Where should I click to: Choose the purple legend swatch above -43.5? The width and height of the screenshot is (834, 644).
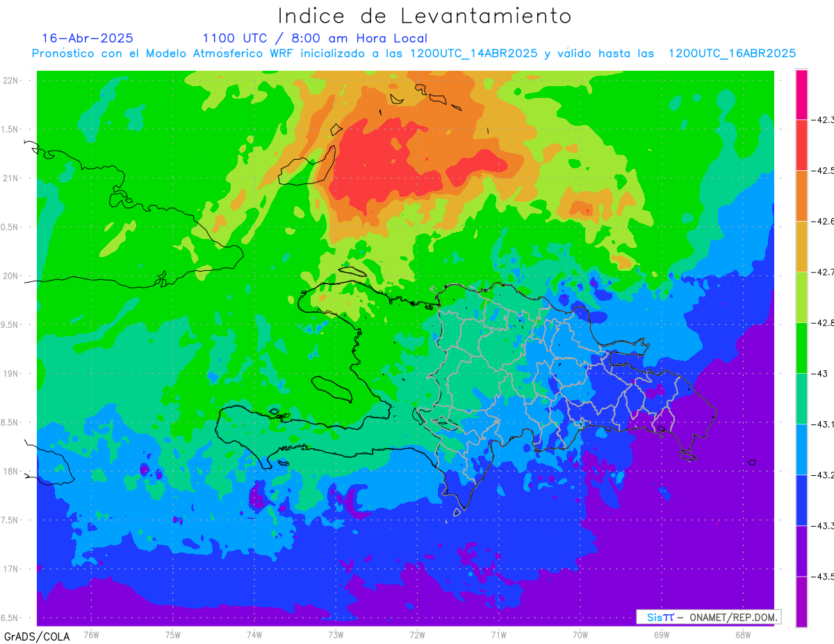click(801, 551)
